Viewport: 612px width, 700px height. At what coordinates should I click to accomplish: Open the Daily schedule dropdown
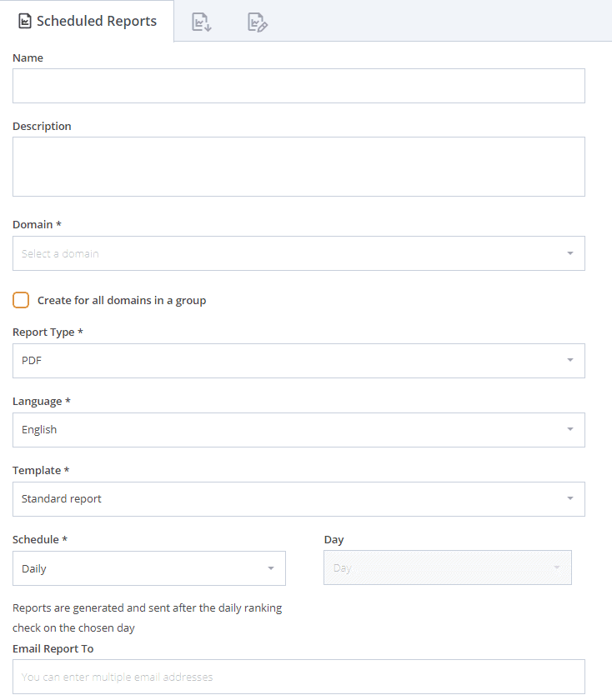[148, 568]
